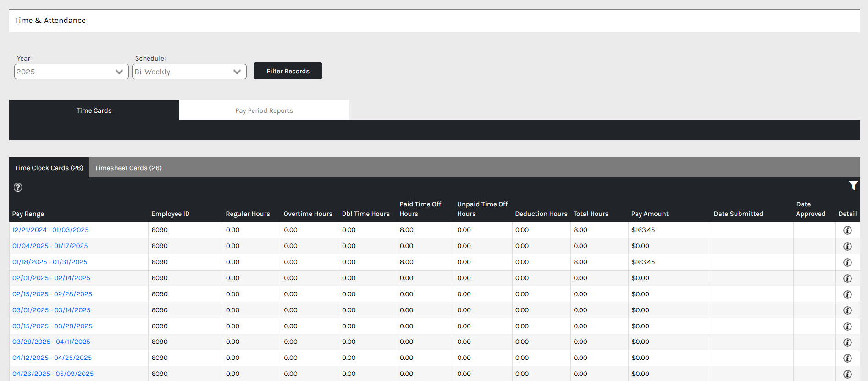Click the Detail column header
The image size is (868, 381).
[x=847, y=214]
